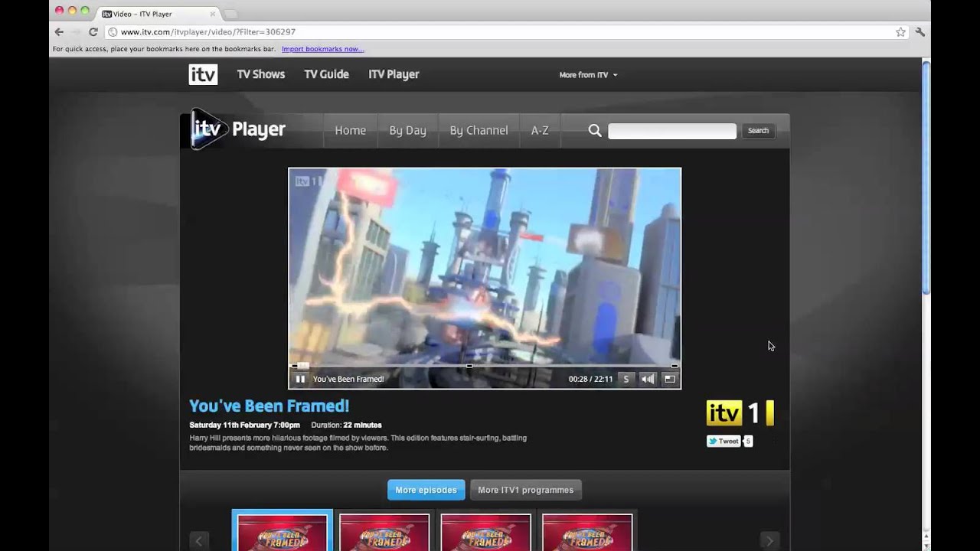This screenshot has width=980, height=551.
Task: Click the tweet count bubble
Action: [x=748, y=441]
